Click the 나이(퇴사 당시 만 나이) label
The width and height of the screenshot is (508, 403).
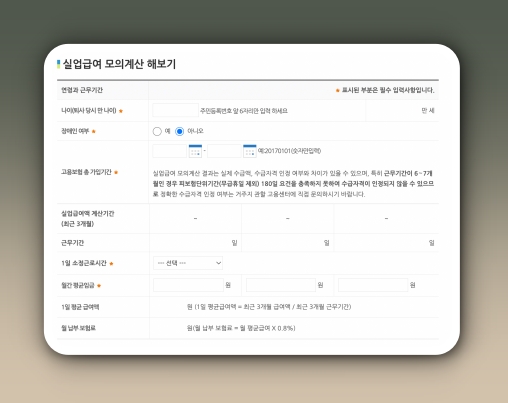pos(89,110)
